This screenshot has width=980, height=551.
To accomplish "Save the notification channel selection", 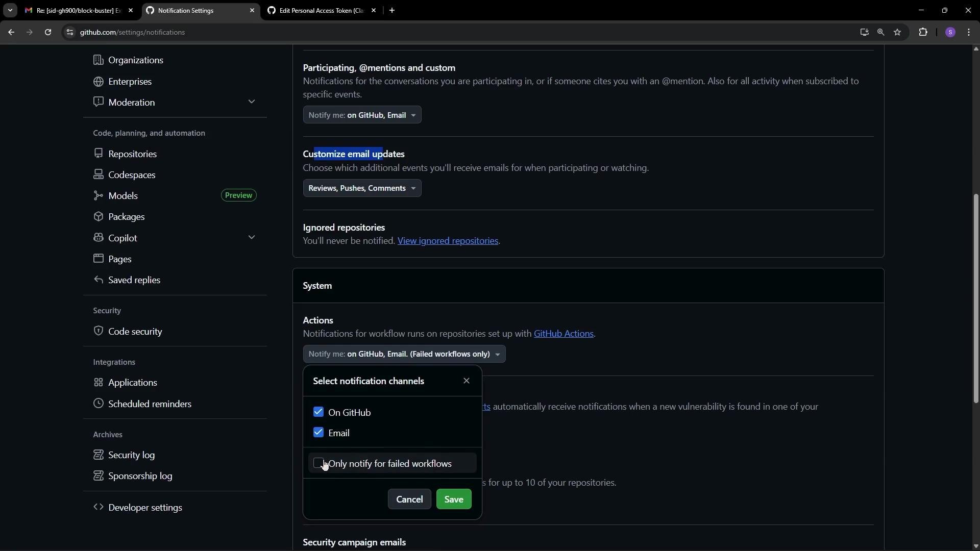I will click(453, 499).
